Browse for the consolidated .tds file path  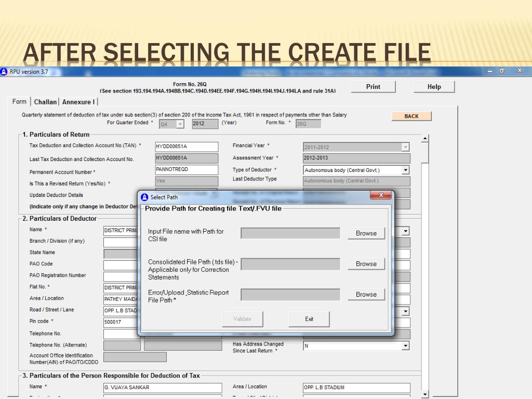[x=366, y=264]
